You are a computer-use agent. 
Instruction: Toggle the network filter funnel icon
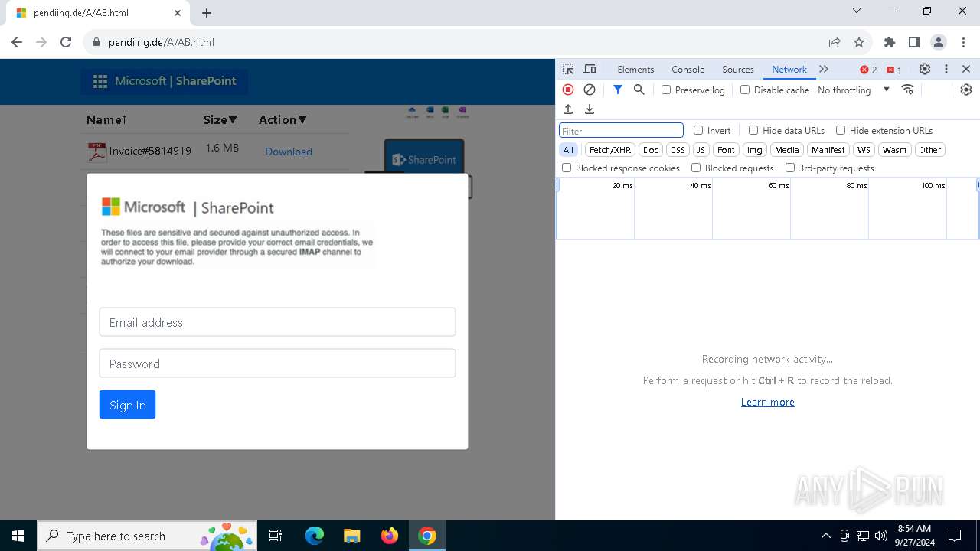point(618,90)
